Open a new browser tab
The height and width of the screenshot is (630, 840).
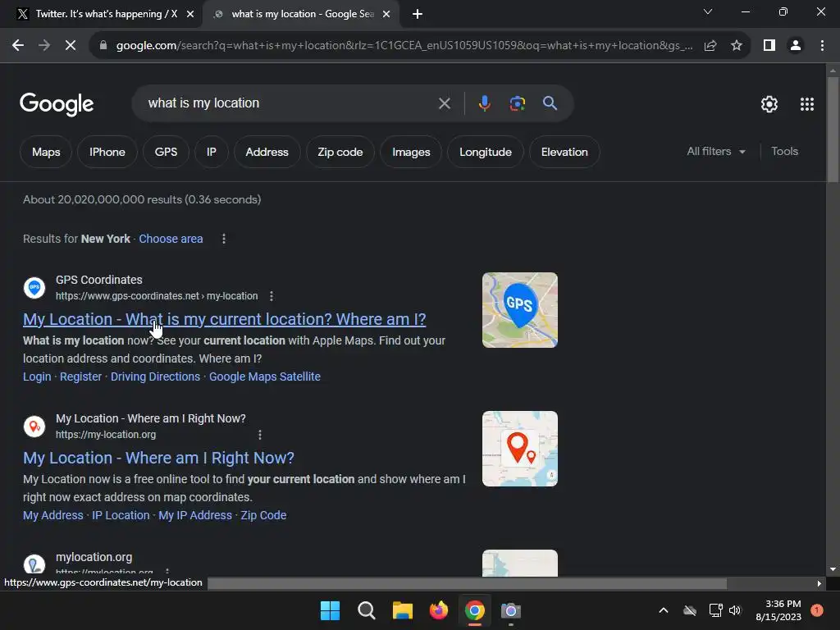[418, 15]
